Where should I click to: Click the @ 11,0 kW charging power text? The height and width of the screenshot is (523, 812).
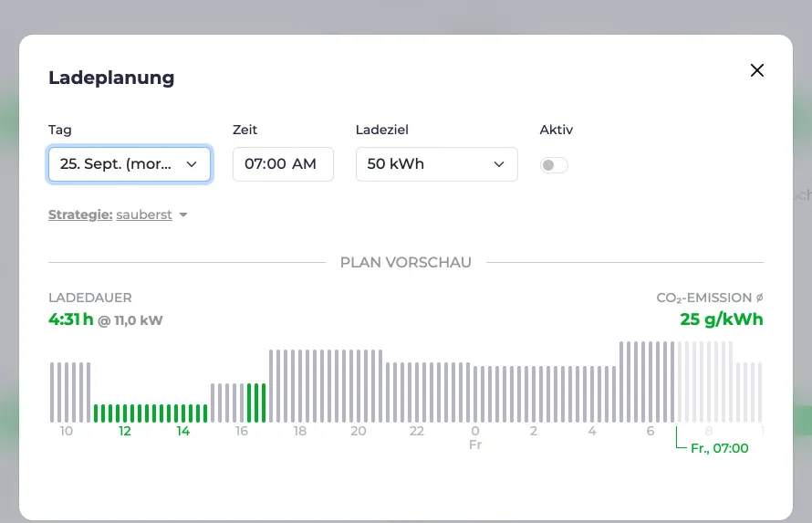(130, 320)
